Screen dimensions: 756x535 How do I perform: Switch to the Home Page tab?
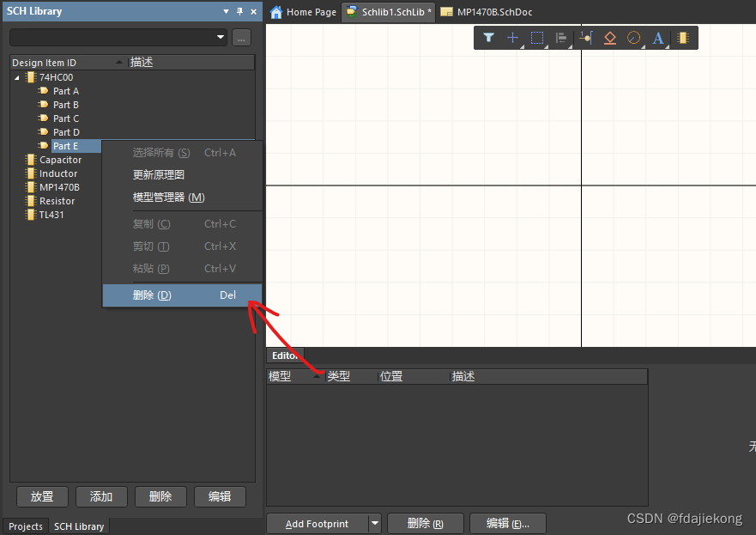[303, 12]
